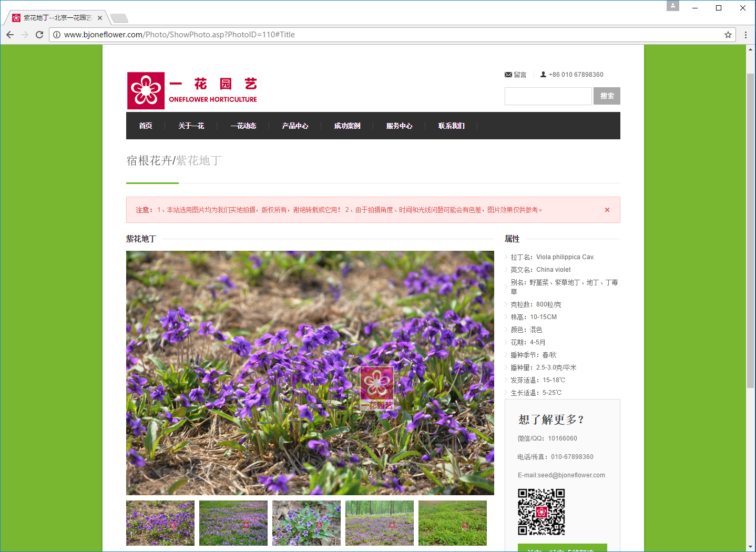Viewport: 756px width, 552px height.
Task: Click the page vertical scrollbar
Action: tap(750, 231)
